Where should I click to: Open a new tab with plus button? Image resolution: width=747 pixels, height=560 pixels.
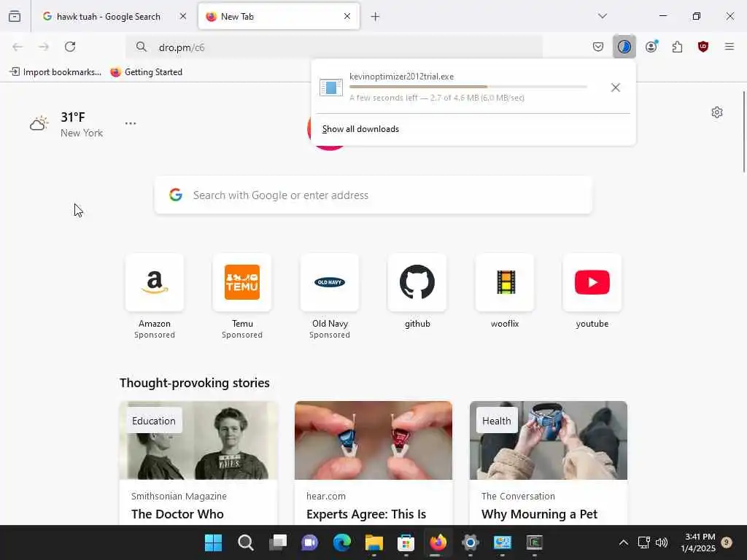(x=376, y=17)
